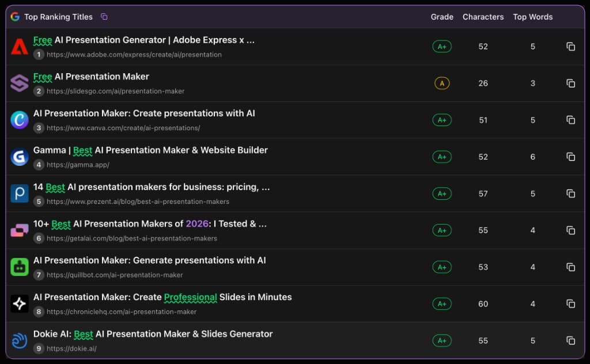Viewport: 590px width, 364px height.
Task: Copy the Slidesgo Free AI Presentation Maker title
Action: (x=570, y=83)
